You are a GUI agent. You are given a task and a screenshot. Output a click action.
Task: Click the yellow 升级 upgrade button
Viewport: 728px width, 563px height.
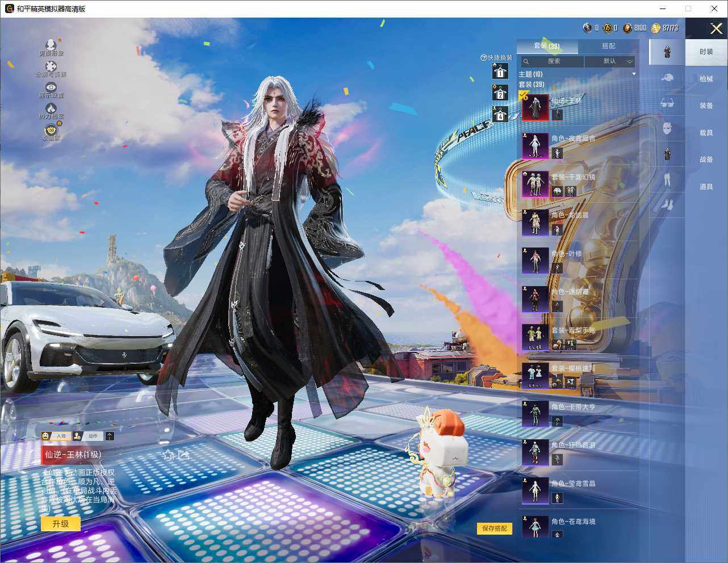click(x=61, y=524)
